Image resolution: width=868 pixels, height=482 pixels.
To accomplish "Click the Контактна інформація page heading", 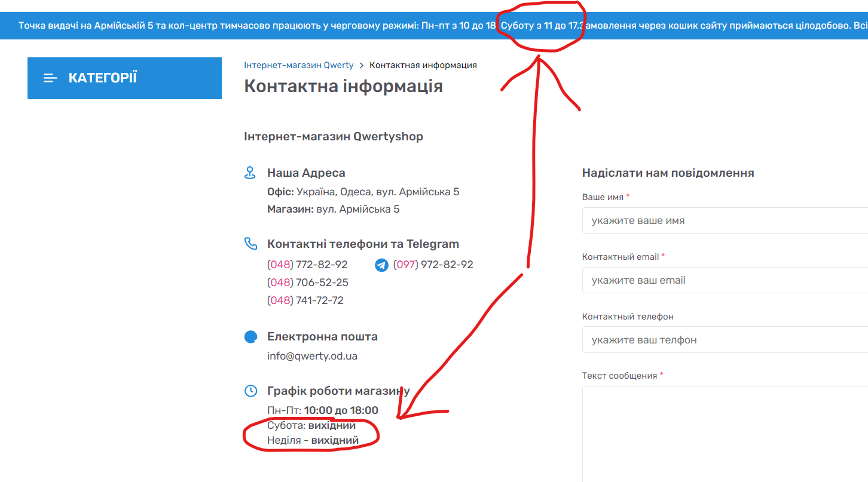I will coord(343,86).
